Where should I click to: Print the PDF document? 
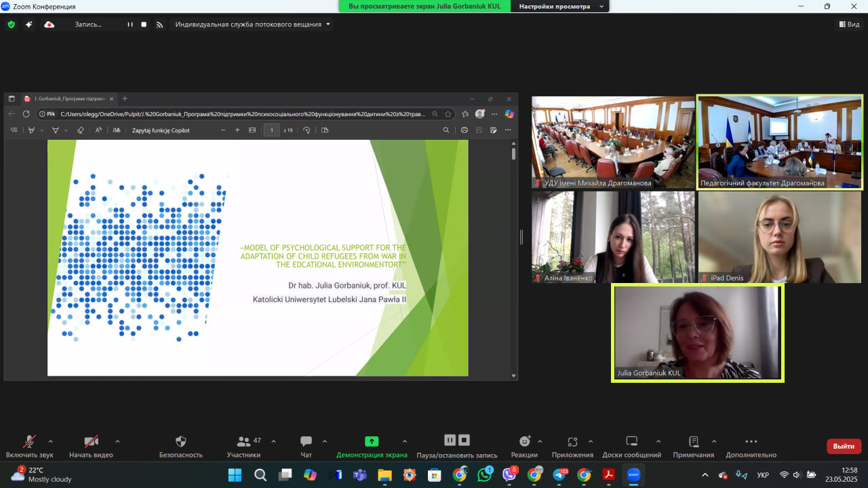click(x=465, y=130)
